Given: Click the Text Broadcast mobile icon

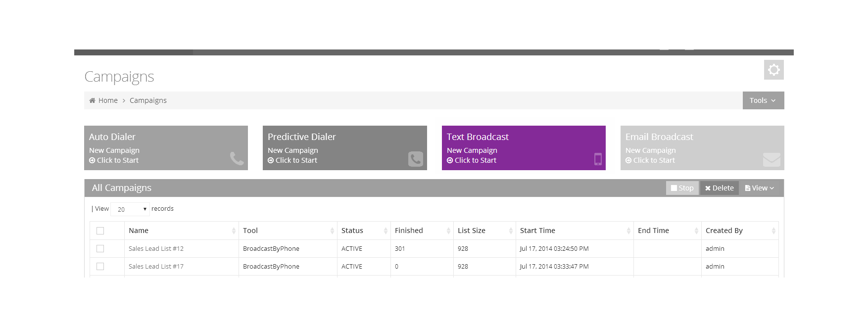Looking at the screenshot, I should (598, 159).
